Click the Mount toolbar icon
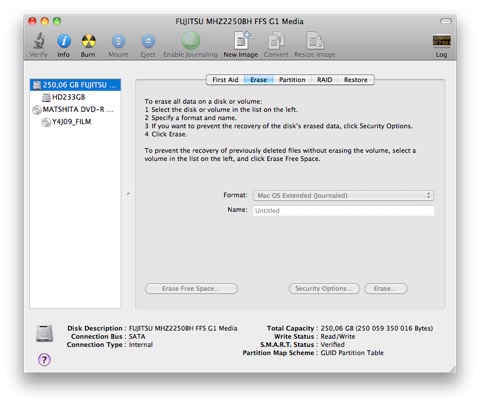The width and height of the screenshot is (480, 405). tap(118, 41)
